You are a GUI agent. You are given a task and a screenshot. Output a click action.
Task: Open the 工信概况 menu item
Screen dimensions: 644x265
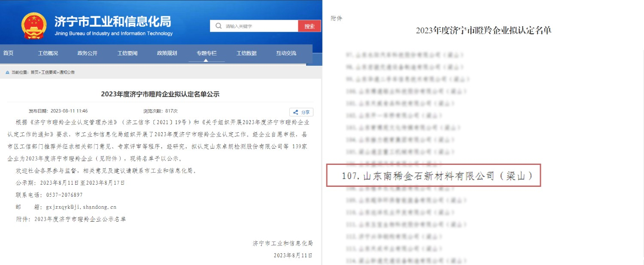tap(48, 53)
